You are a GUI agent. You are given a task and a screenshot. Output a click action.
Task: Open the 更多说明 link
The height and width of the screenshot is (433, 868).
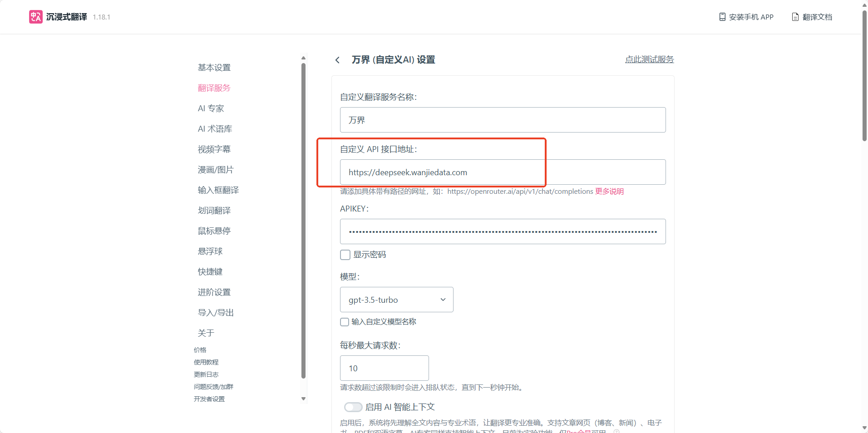[609, 192]
